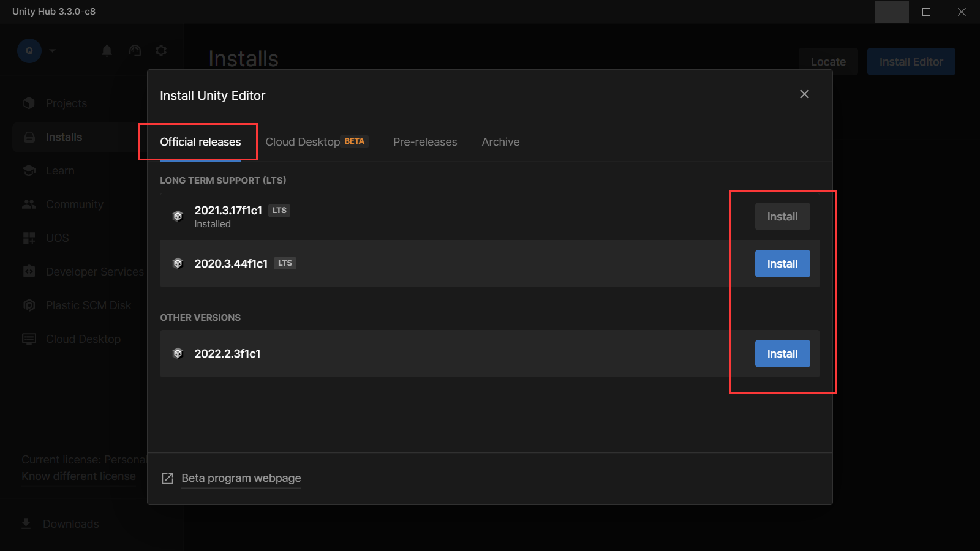Click the Learn graduation cap icon
The width and height of the screenshot is (980, 551).
pos(29,170)
